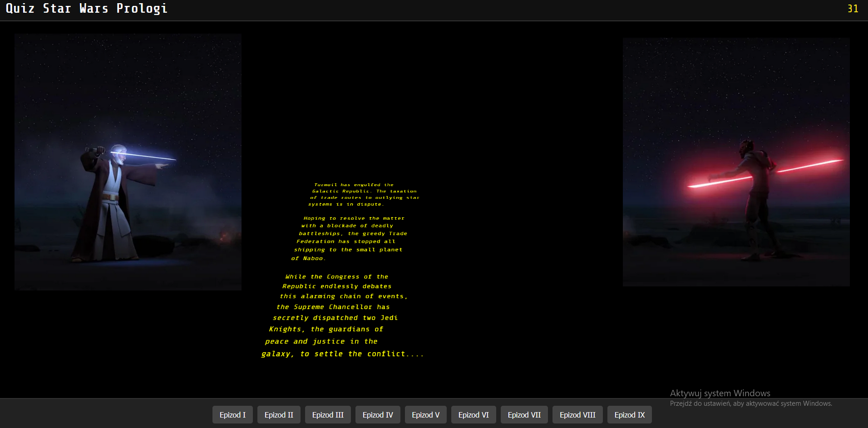Click the 'Turmoil has engulfed' crawl paragraph
The image size is (868, 428).
[363, 194]
